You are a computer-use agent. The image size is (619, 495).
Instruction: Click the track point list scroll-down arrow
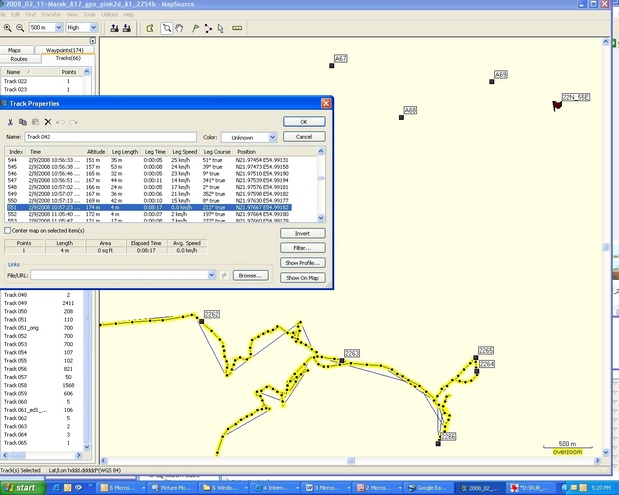click(321, 218)
